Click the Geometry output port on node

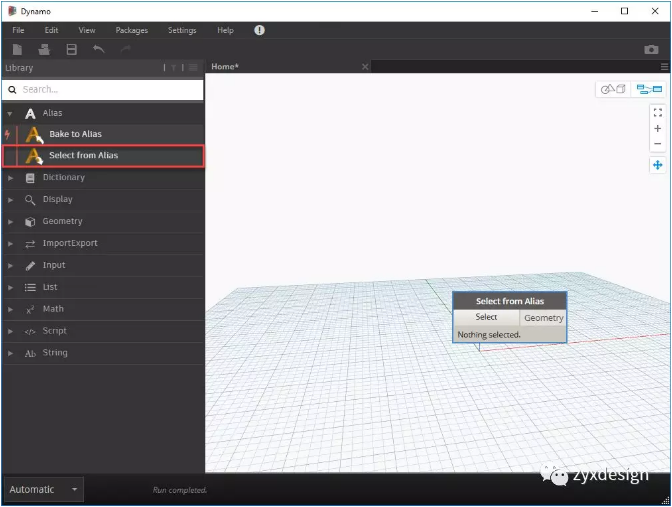point(543,318)
